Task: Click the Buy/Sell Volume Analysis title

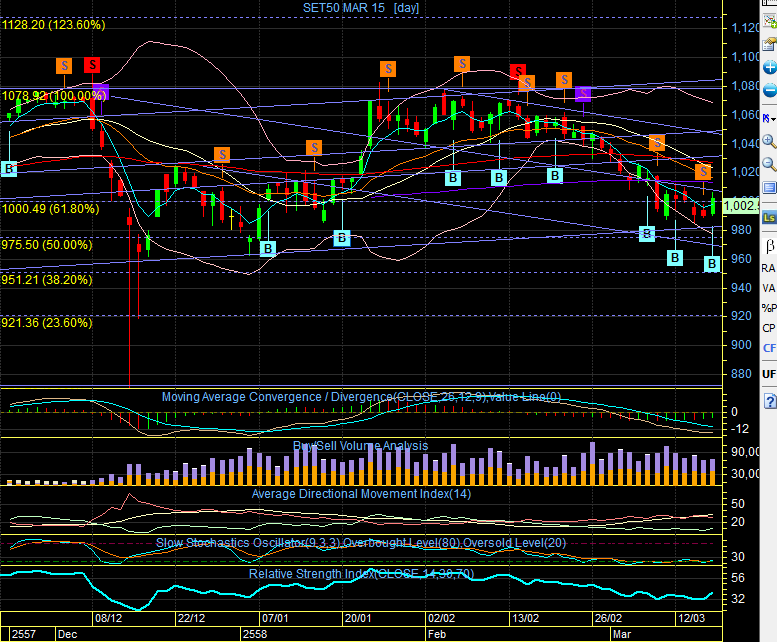Action: 361,446
